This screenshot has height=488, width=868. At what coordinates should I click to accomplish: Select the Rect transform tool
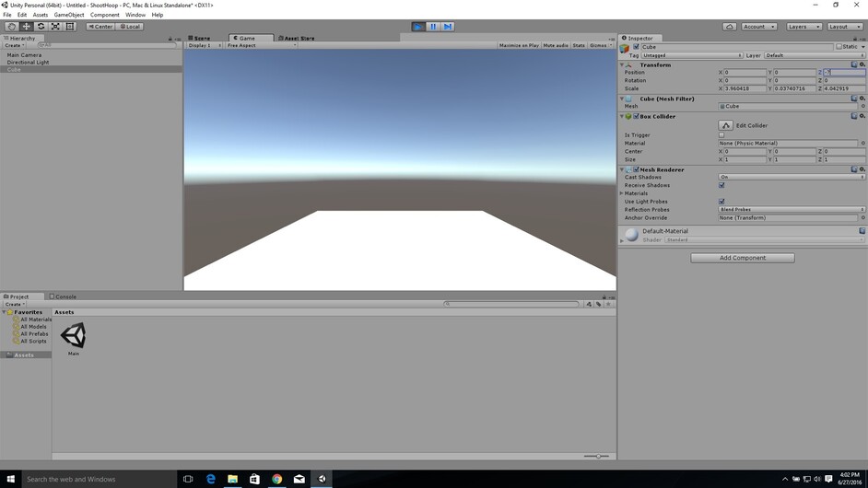tap(70, 27)
